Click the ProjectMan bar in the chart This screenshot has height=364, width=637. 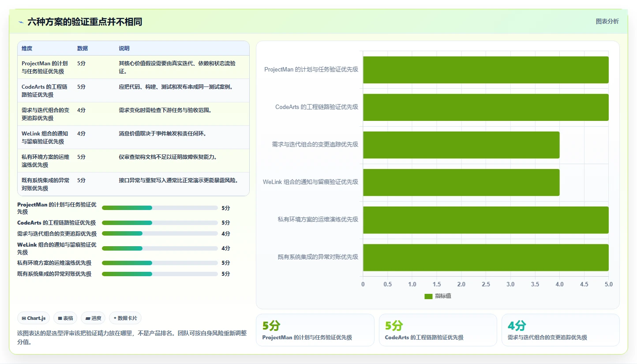tap(486, 70)
